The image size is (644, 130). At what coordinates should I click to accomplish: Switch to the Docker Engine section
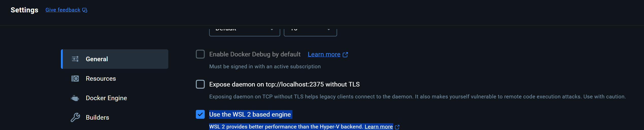point(106,98)
